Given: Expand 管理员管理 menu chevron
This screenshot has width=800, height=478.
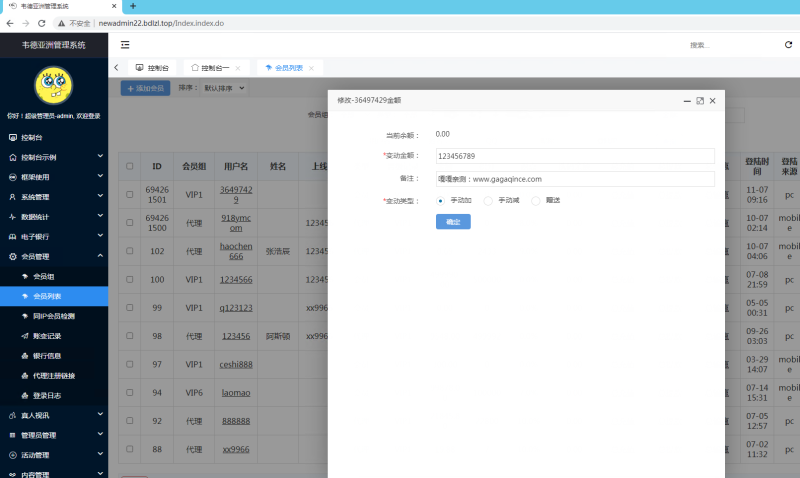Looking at the screenshot, I should (100, 434).
